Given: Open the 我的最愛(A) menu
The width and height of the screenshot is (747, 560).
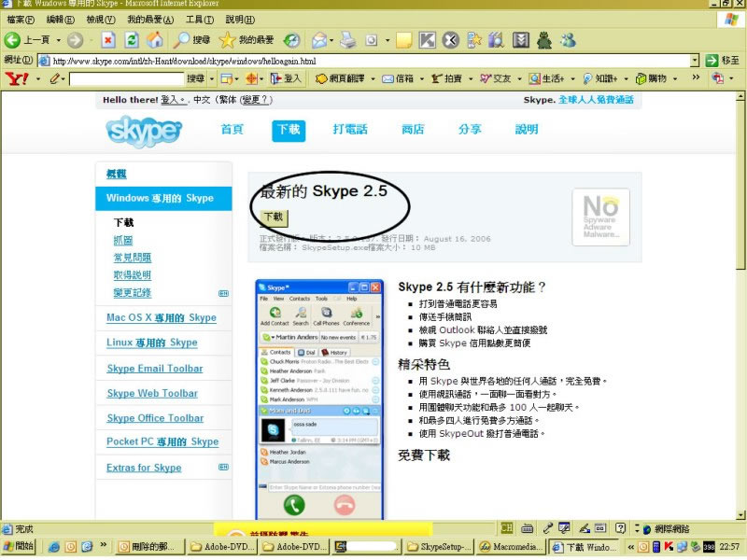Looking at the screenshot, I should [150, 20].
